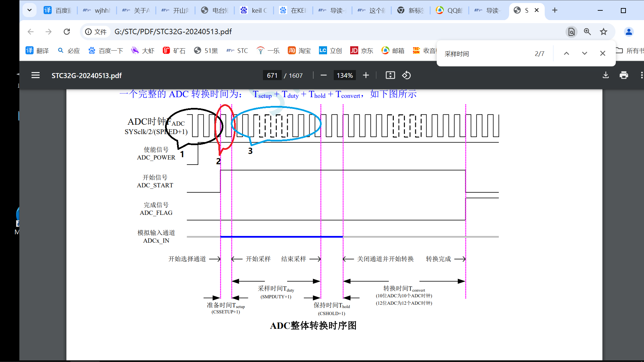
Task: Reload the current page
Action: tap(67, 32)
